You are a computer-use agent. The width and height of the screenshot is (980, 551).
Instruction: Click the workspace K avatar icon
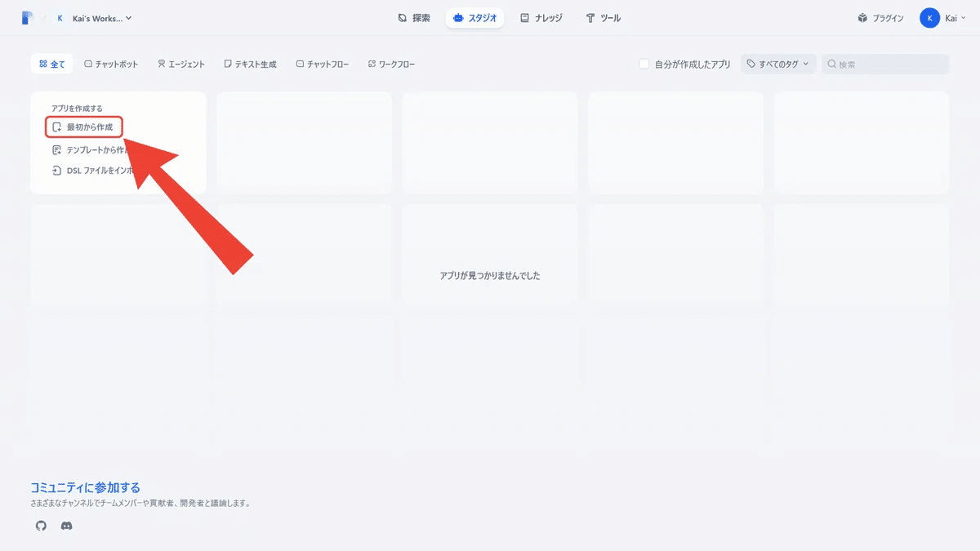click(x=60, y=18)
